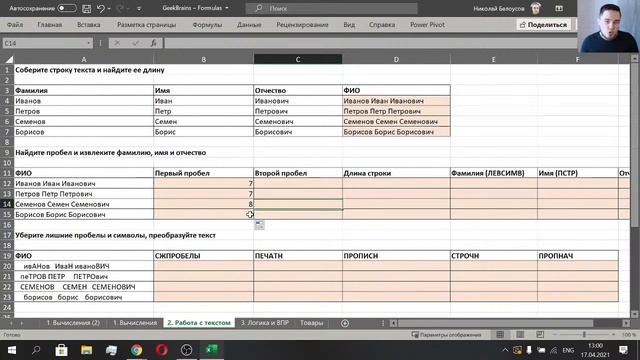
Task: Select the СЖПРОБЕЛЫ header cell
Action: click(203, 256)
